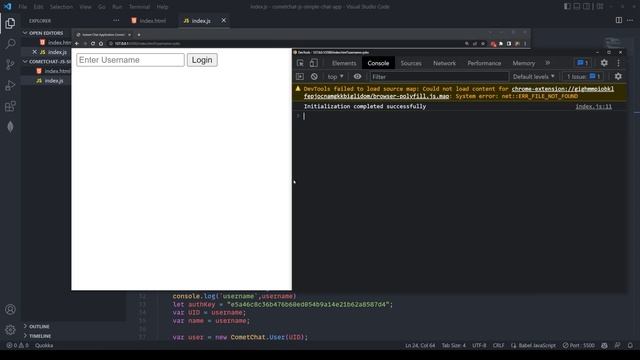Split the editor right
This screenshot has height=360, width=640.
coord(619,20)
